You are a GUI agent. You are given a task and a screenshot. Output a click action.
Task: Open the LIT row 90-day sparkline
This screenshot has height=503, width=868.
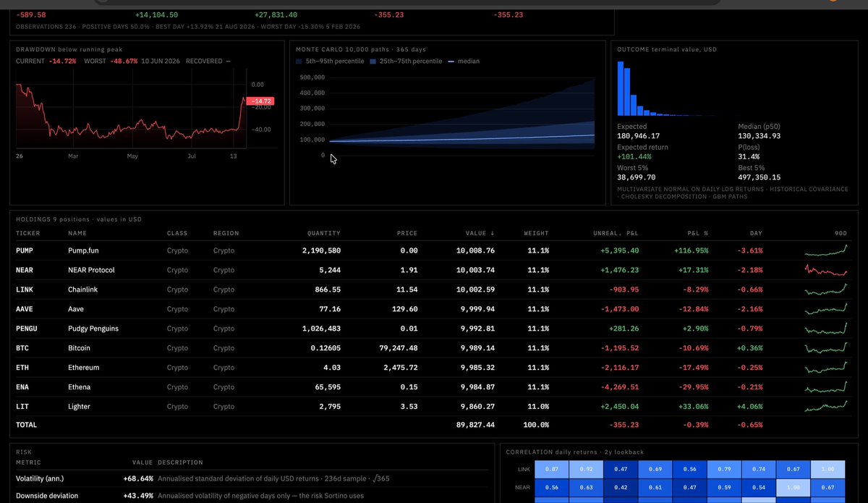coord(826,407)
